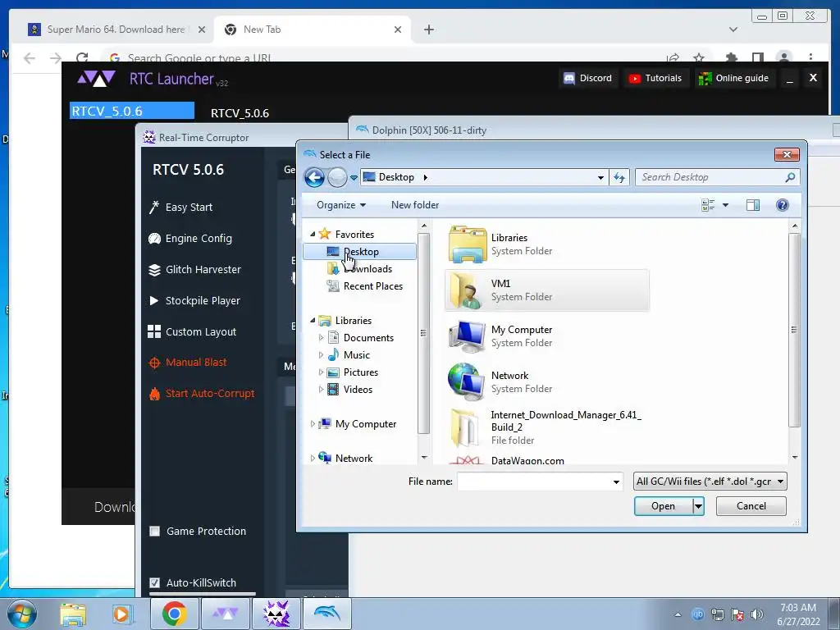Image resolution: width=840 pixels, height=630 pixels.
Task: Open the Open button's split arrow
Action: [698, 506]
